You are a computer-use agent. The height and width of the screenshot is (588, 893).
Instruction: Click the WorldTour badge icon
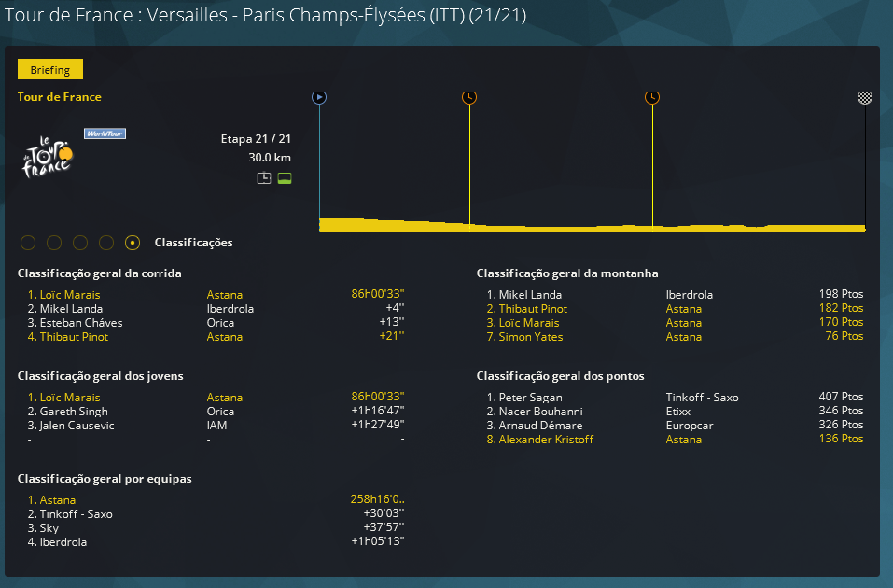[105, 133]
